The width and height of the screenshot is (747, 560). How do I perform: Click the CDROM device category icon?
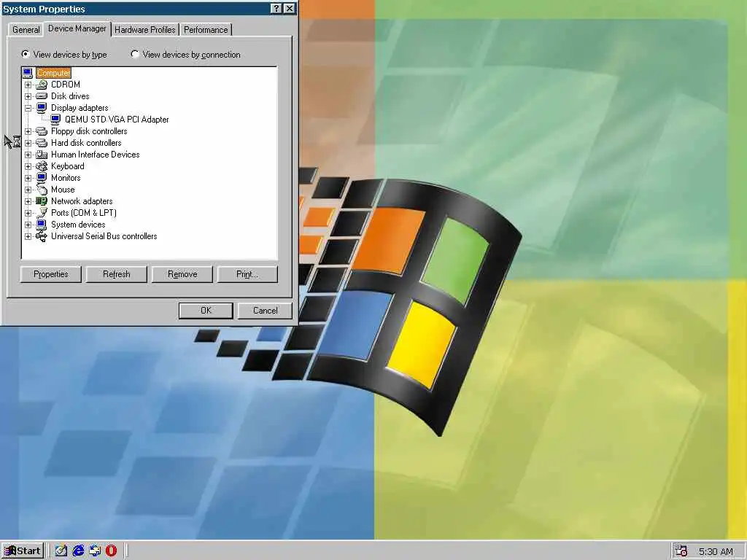click(42, 85)
